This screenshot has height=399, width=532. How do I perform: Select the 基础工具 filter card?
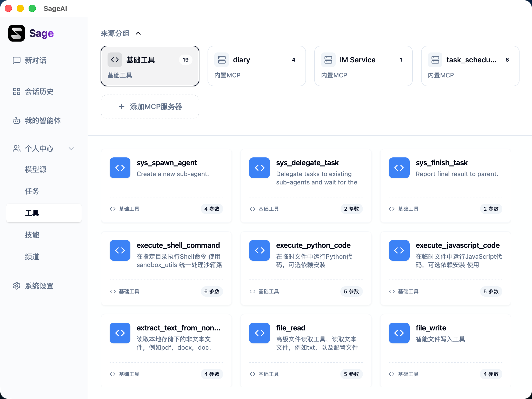(x=150, y=66)
